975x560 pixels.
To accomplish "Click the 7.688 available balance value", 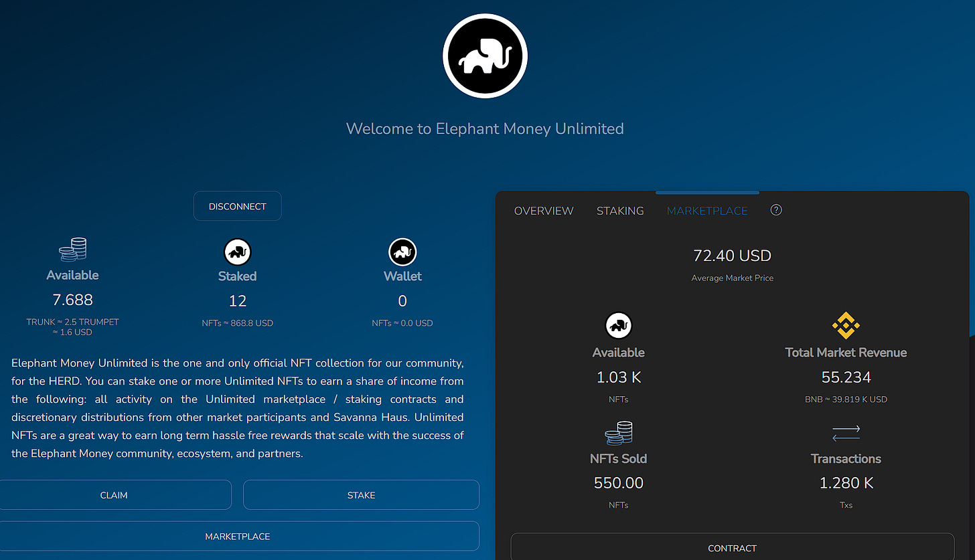I will pyautogui.click(x=72, y=300).
